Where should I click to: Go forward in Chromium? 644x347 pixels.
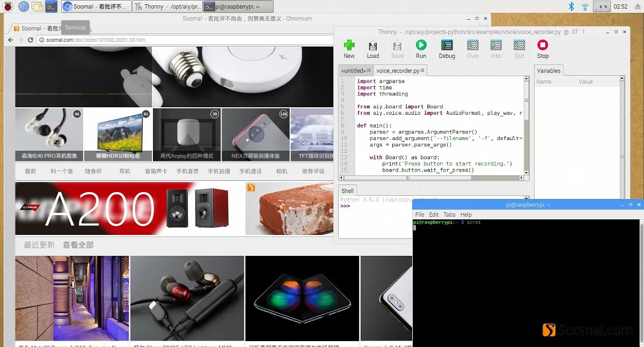[20, 40]
